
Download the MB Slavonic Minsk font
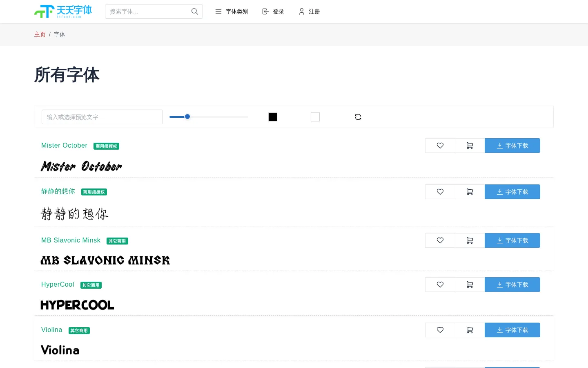point(512,240)
